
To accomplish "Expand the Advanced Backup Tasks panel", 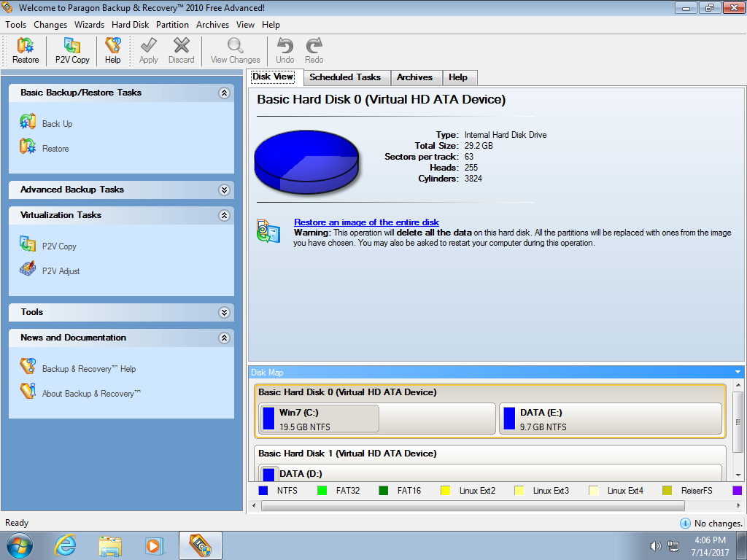I will pyautogui.click(x=224, y=190).
